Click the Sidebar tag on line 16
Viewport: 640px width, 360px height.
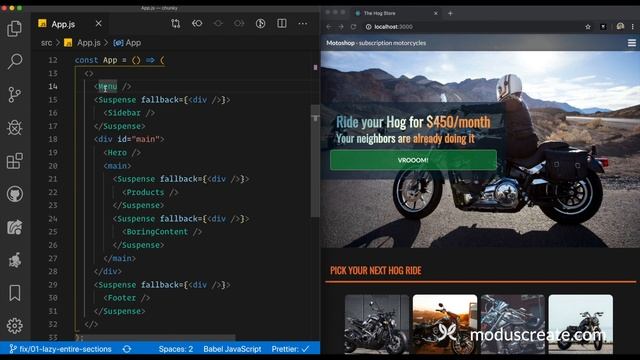(124, 113)
